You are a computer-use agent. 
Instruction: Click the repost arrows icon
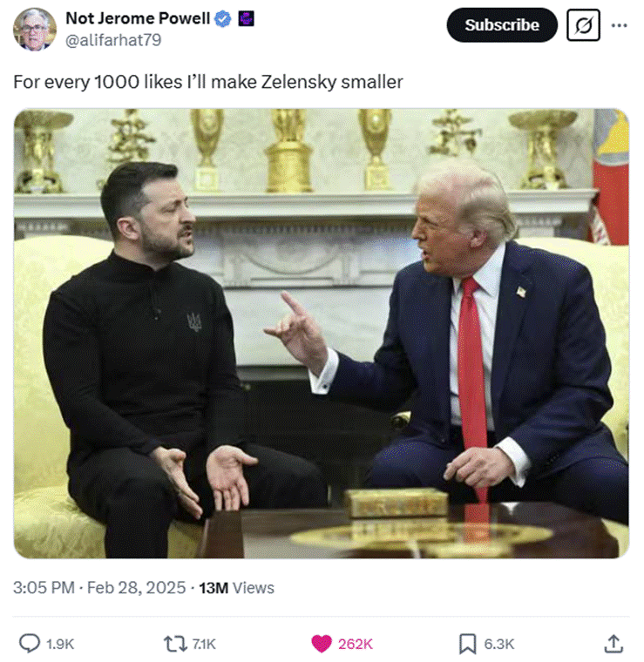click(175, 644)
